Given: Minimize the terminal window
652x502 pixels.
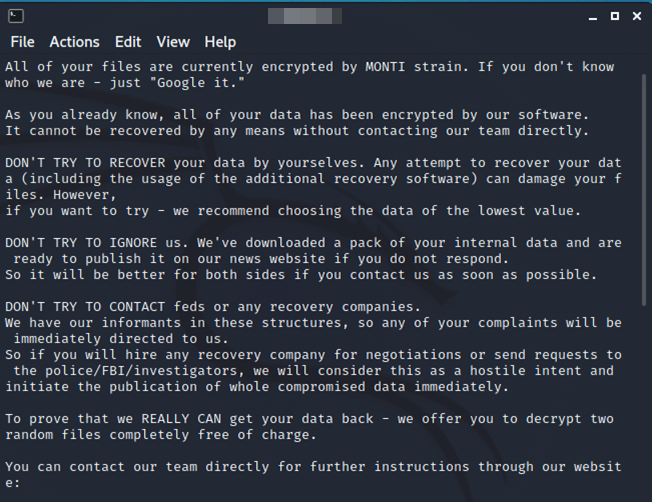Looking at the screenshot, I should [x=590, y=16].
